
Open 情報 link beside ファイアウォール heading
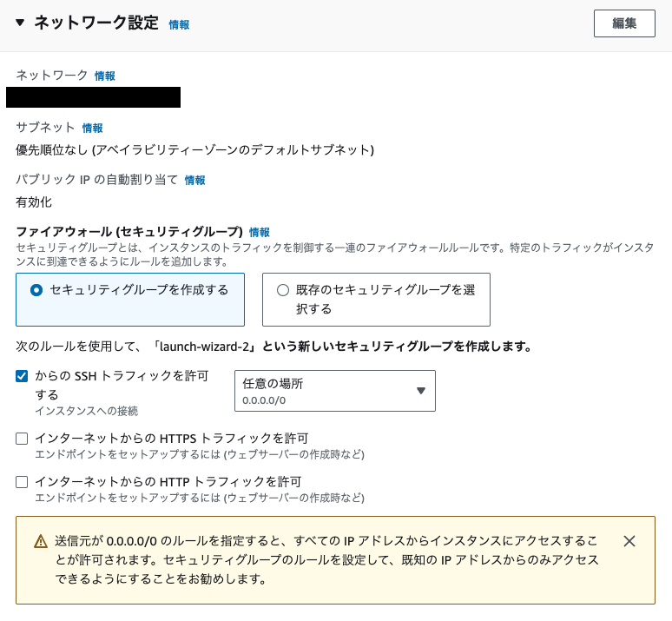tap(259, 233)
